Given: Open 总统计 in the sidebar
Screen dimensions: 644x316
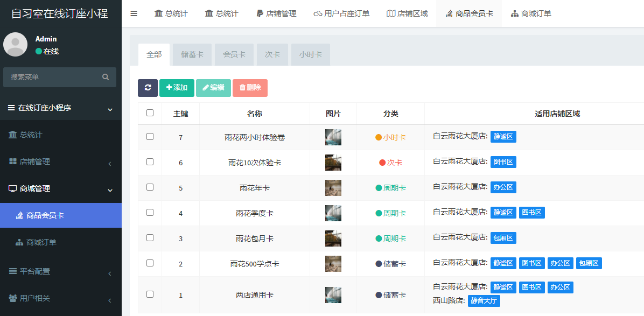Looking at the screenshot, I should (x=31, y=135).
